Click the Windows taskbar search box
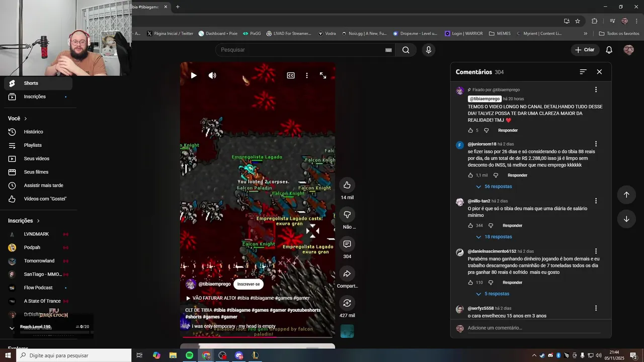 (74, 355)
